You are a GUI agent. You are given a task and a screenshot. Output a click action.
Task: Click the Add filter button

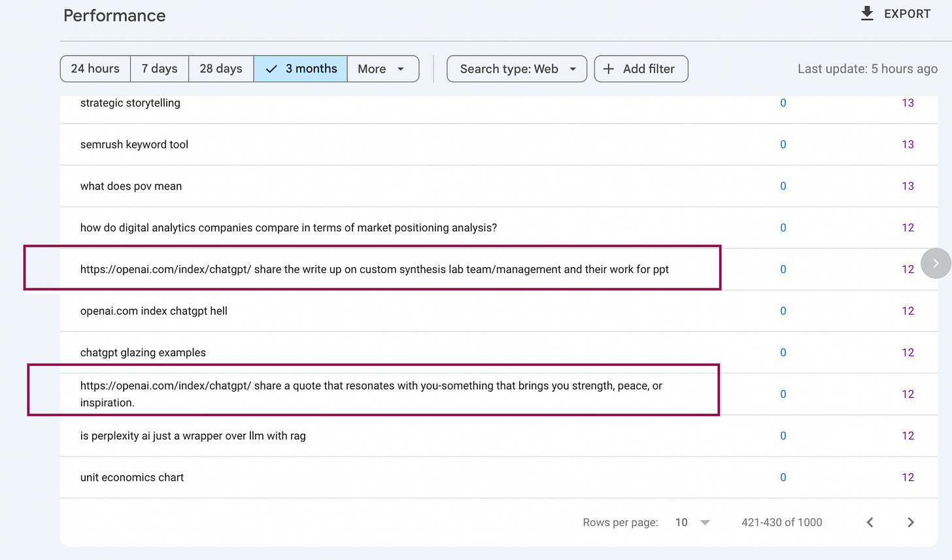tap(641, 69)
